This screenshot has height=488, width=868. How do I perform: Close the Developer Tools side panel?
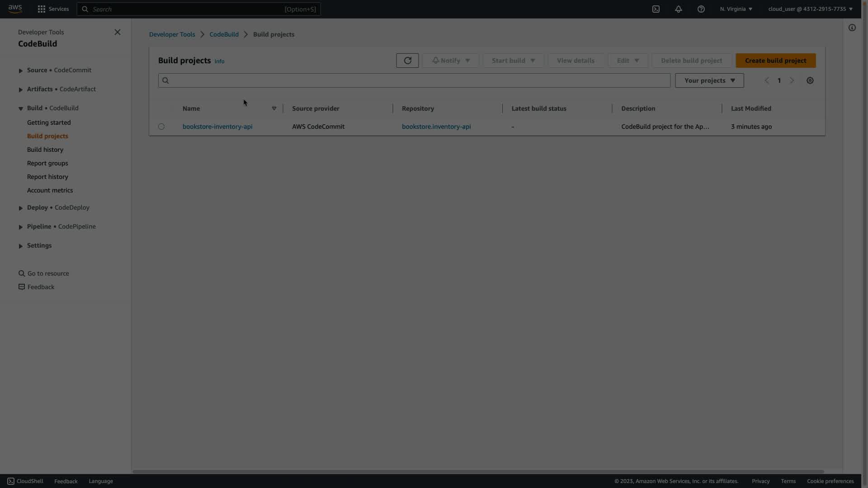118,32
